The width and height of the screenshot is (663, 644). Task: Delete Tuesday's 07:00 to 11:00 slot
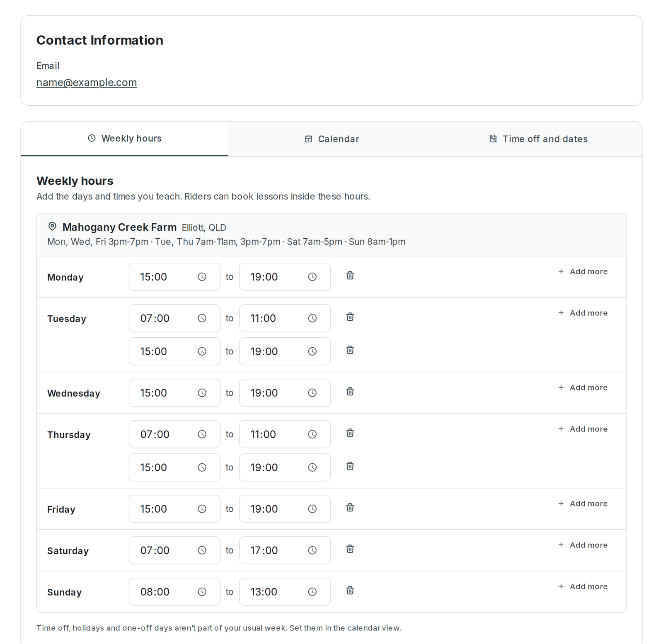tap(350, 317)
